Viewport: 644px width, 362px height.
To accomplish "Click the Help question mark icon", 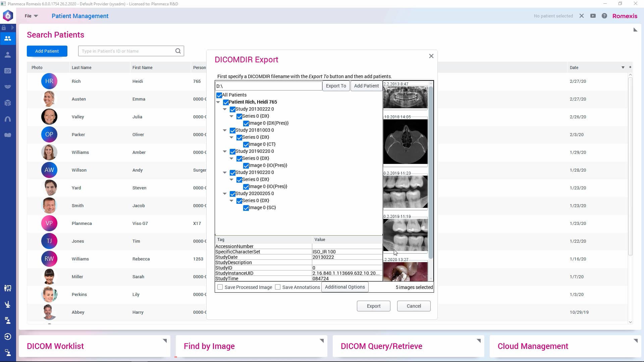I will tap(604, 16).
